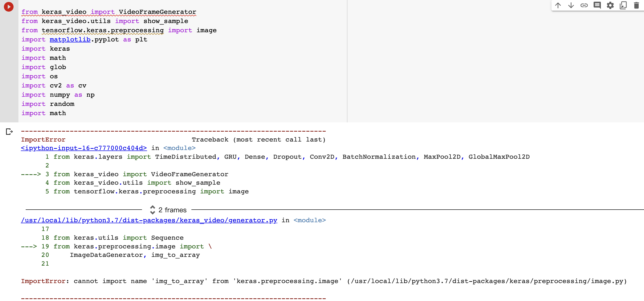Move the cell up
Viewport: 644px width, 301px height.
(558, 5)
